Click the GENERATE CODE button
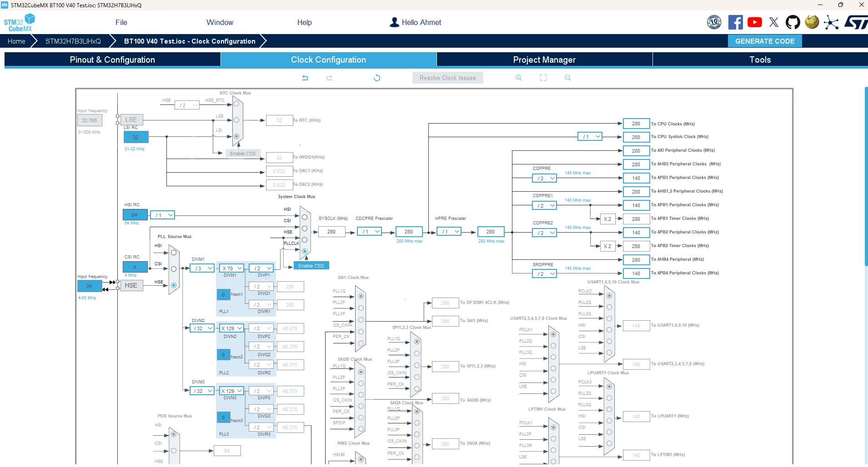This screenshot has height=467, width=868. 765,41
